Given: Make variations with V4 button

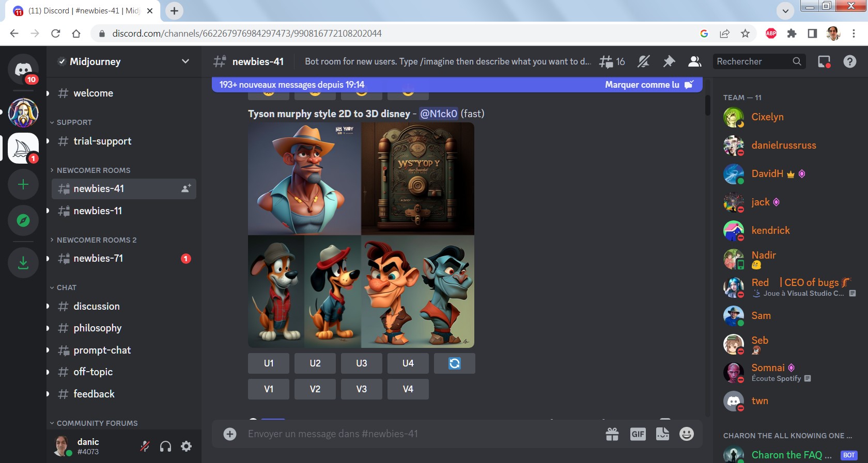Looking at the screenshot, I should coord(408,389).
